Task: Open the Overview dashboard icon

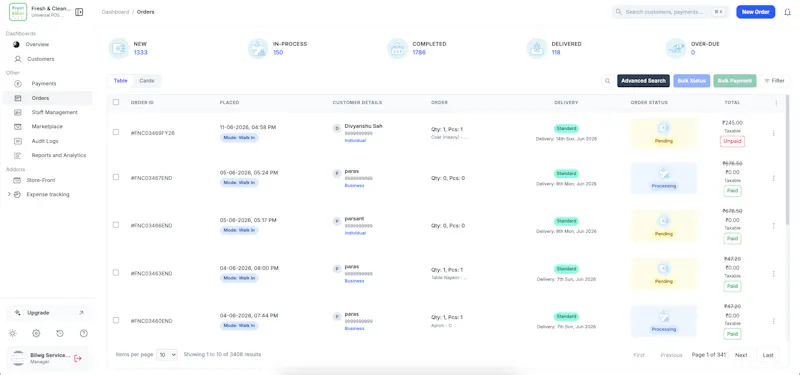Action: point(16,44)
